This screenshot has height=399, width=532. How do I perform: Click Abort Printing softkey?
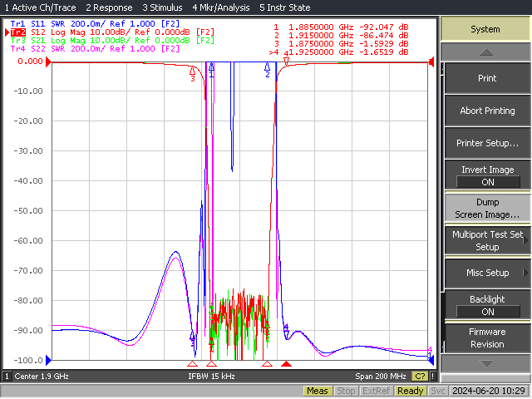point(487,111)
